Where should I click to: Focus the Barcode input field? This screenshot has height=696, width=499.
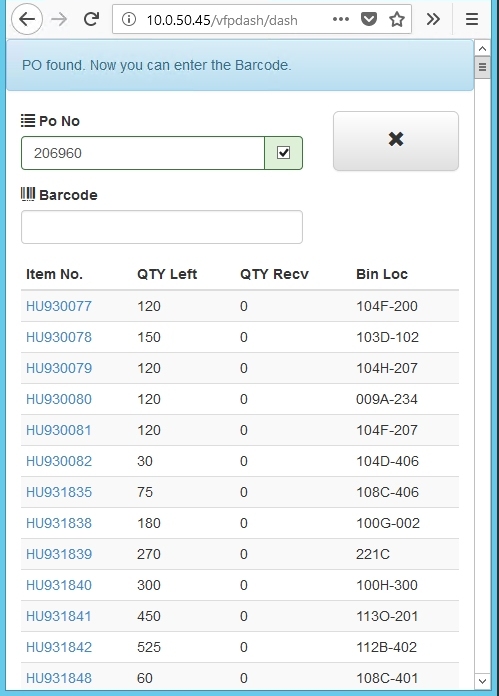(162, 227)
